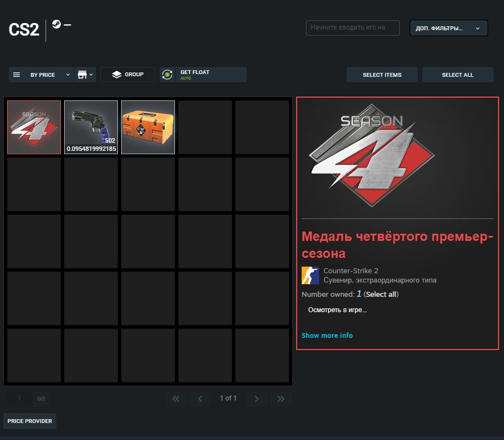Open the marketplace storefront icon dropdown
This screenshot has height=440, width=504.
[85, 75]
